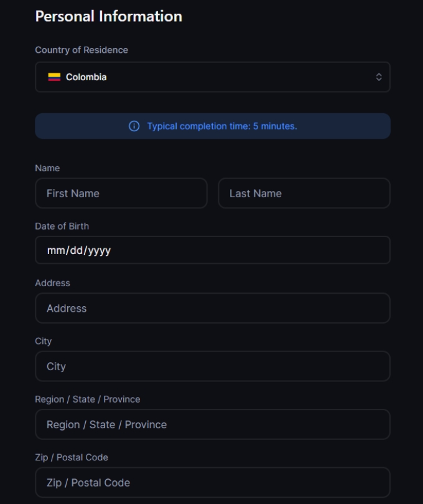Select the Zip / Postal Code input

click(213, 483)
